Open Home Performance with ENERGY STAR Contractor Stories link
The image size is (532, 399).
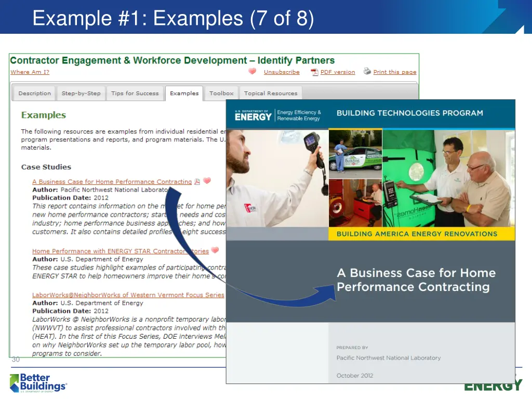121,251
